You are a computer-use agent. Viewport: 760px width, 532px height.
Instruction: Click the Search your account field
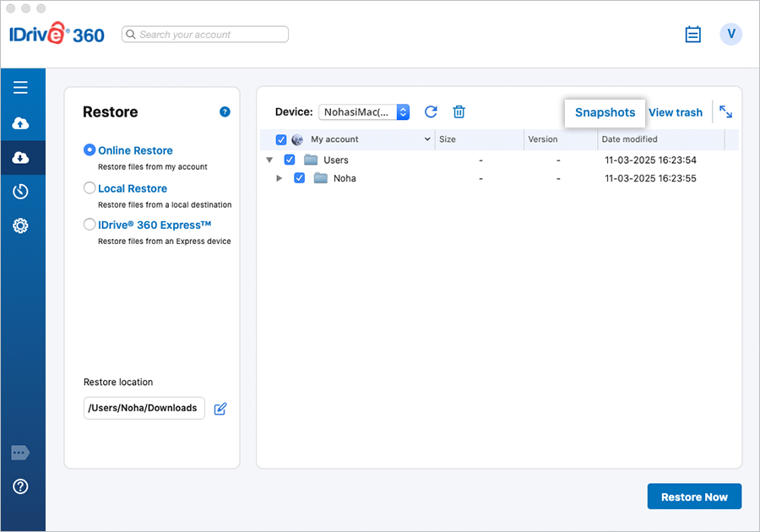(205, 35)
